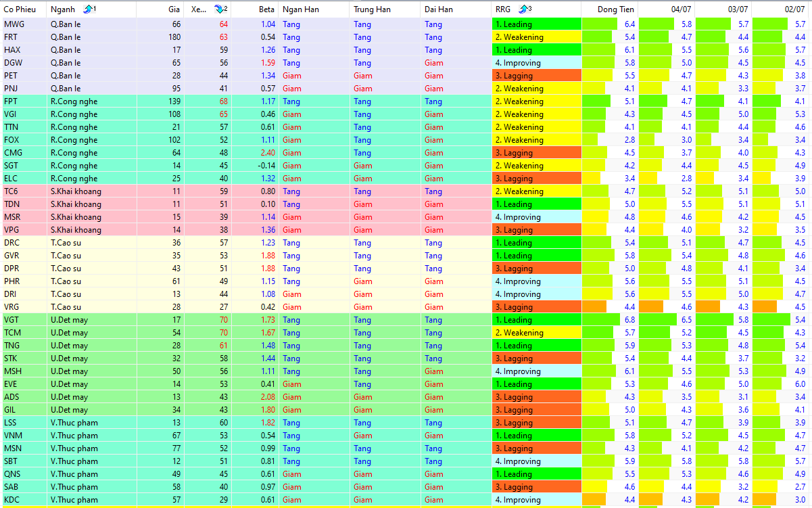The width and height of the screenshot is (812, 508).
Task: Select the MWG ticker cell
Action: tap(24, 24)
